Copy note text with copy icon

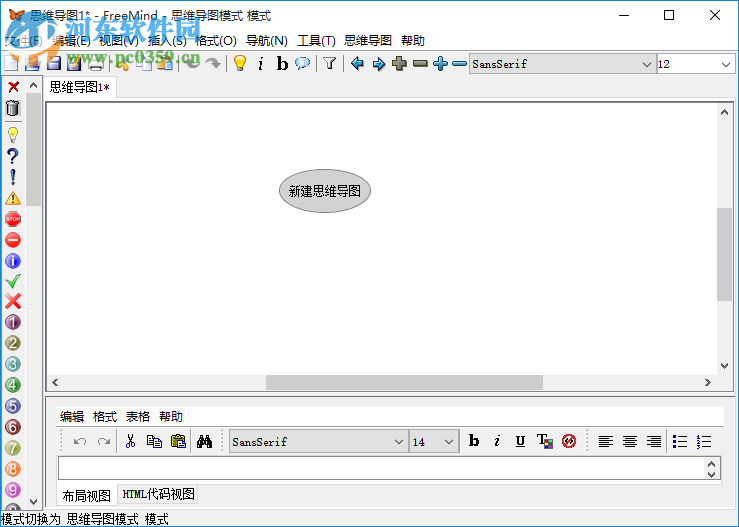pos(154,442)
